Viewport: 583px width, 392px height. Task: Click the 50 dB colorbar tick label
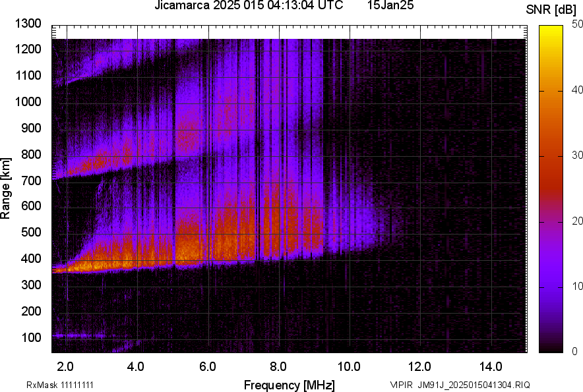click(x=578, y=24)
